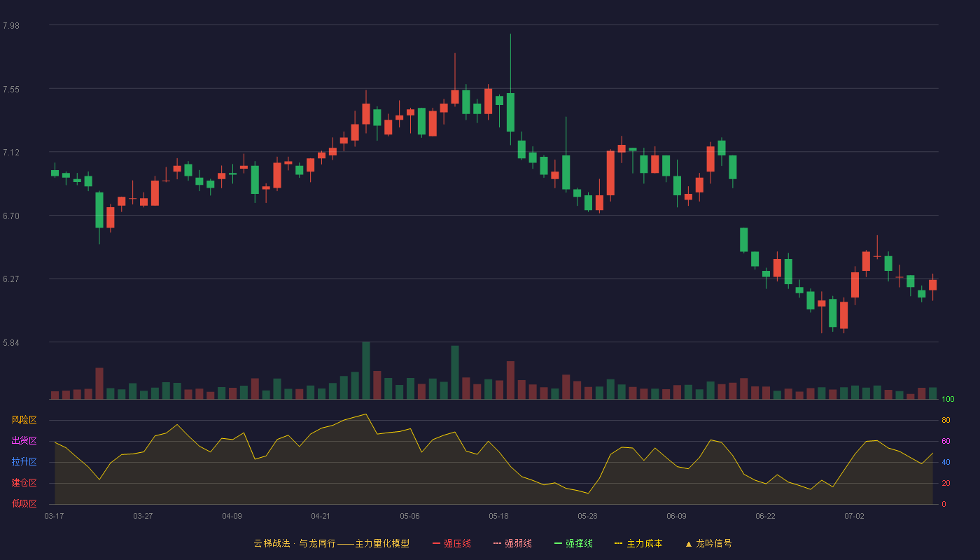This screenshot has height=560, width=980.
Task: Toggle the 主力成本 legend series
Action: point(638,543)
